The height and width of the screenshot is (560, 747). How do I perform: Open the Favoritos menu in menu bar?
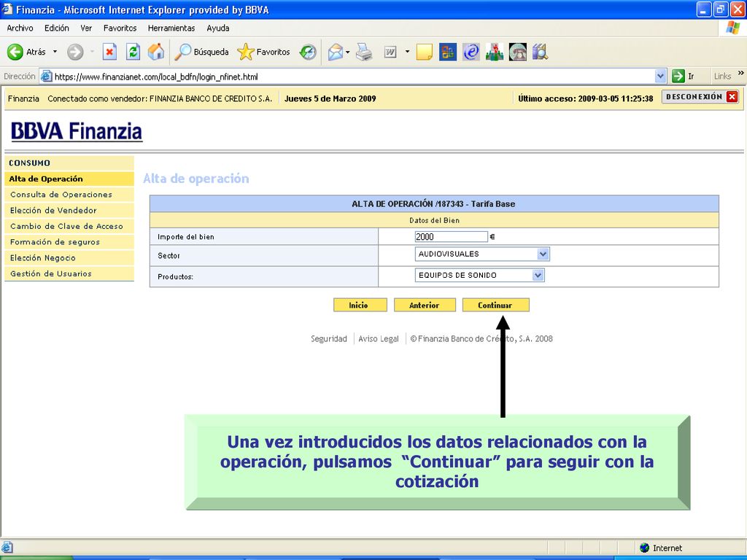120,28
